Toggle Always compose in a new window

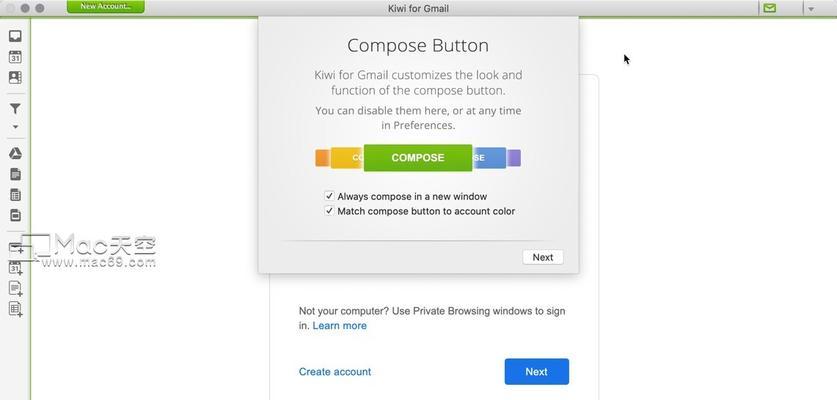pos(329,196)
